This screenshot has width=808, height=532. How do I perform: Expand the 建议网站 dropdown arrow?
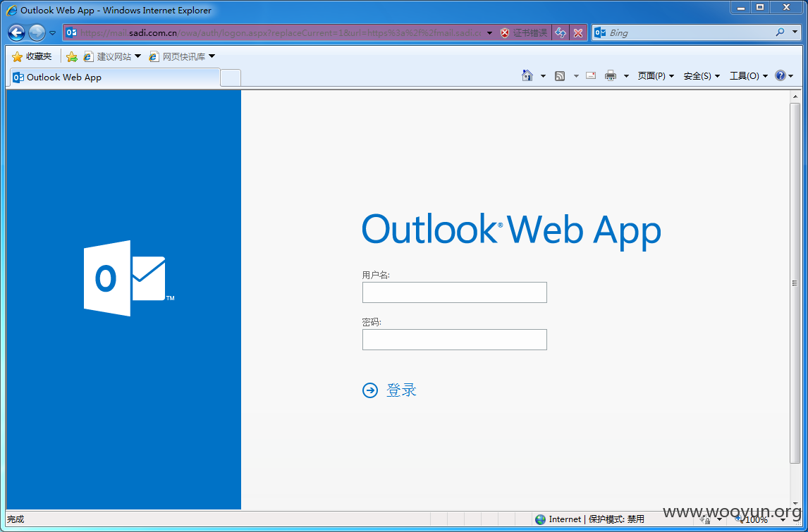(137, 56)
